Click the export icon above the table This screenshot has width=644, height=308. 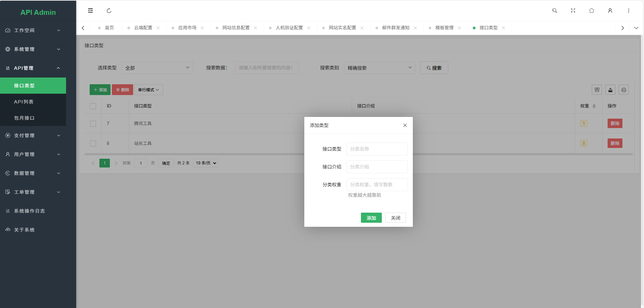[610, 90]
